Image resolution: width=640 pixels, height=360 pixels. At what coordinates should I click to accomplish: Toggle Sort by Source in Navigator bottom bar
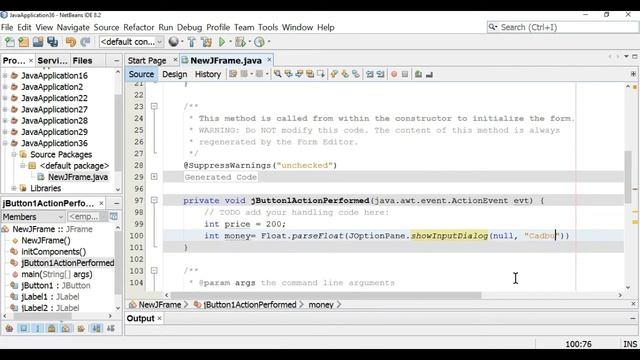tap(111, 328)
